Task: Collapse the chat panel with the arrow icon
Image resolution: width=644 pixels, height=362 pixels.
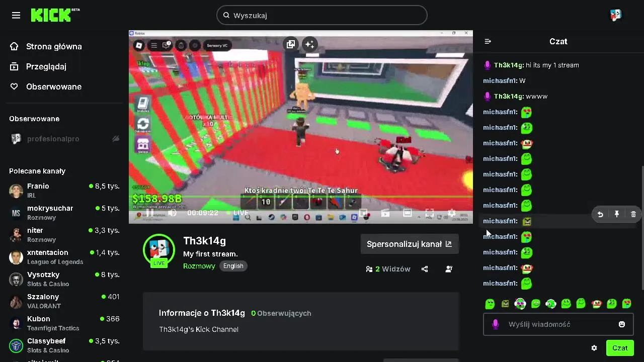Action: 488,41
